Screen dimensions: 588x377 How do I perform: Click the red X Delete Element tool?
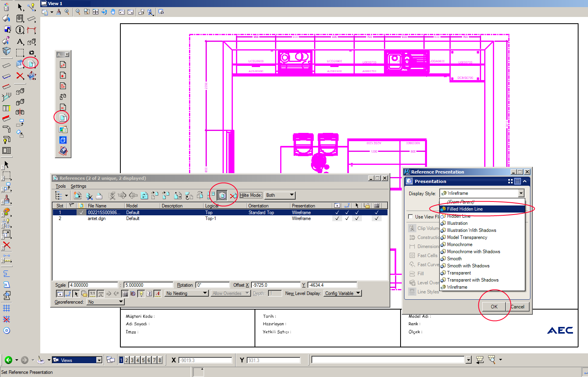[x=20, y=76]
